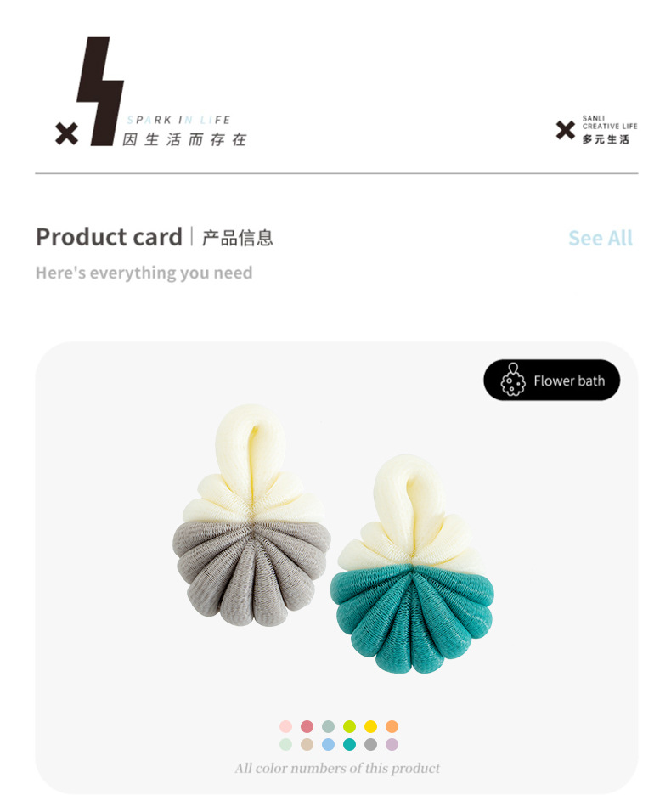Select the pale mint color swatch
Image resolution: width=671 pixels, height=812 pixels.
285,744
